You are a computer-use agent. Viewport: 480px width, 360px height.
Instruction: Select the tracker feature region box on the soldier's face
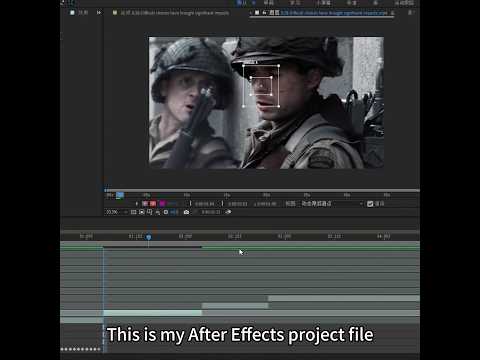pyautogui.click(x=261, y=86)
